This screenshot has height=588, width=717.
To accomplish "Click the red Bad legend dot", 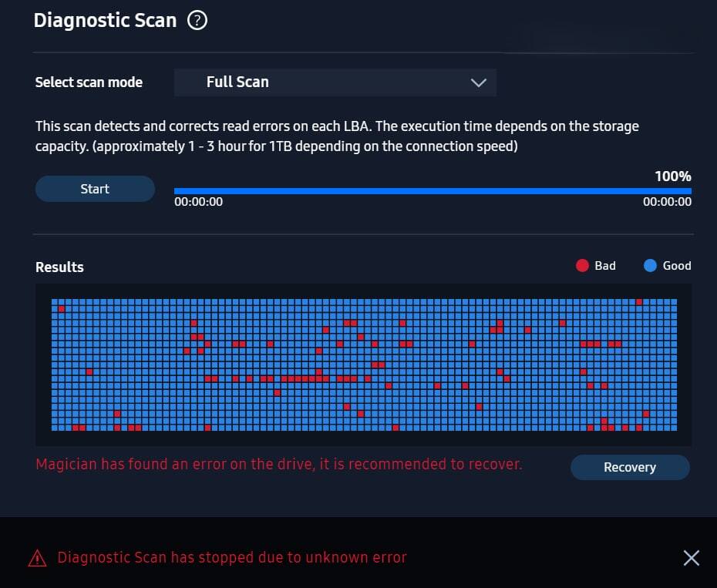I will 582,266.
